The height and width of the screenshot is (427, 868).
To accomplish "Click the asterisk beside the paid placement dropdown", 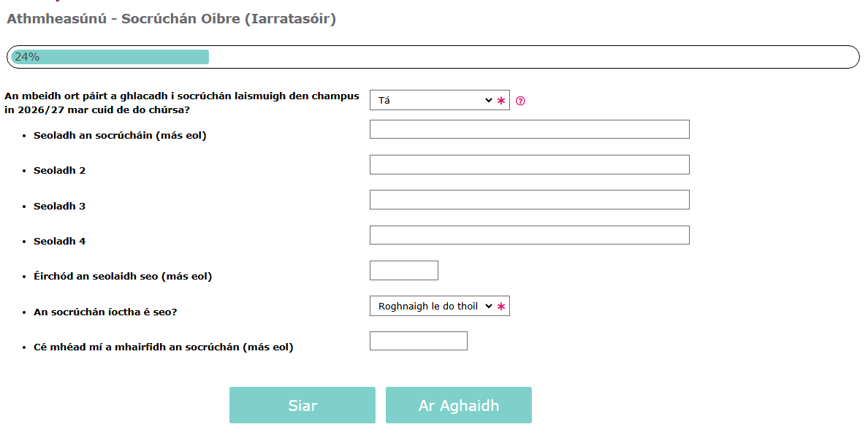I will point(501,307).
